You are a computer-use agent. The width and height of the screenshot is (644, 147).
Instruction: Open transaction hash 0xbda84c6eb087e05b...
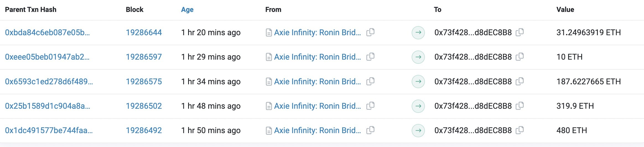pos(47,32)
